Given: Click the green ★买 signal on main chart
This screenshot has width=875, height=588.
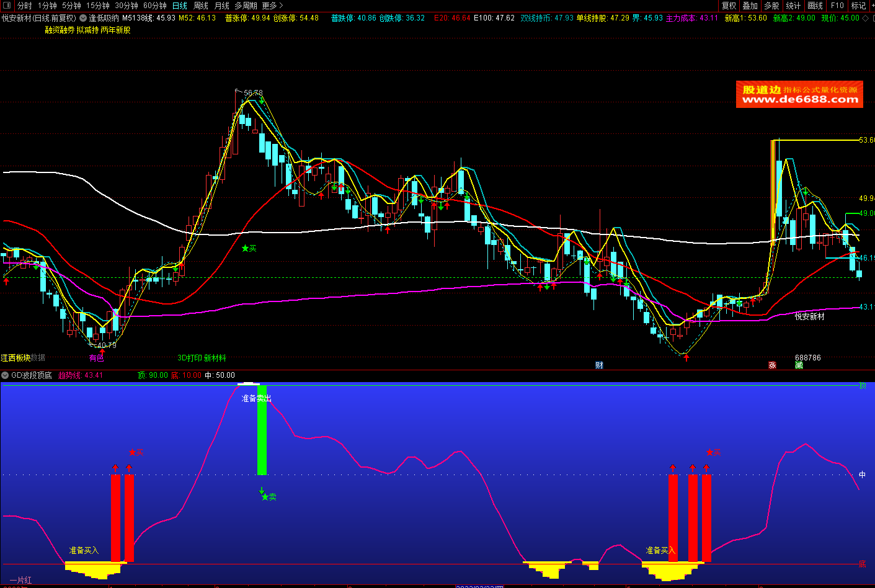Looking at the screenshot, I should [249, 248].
